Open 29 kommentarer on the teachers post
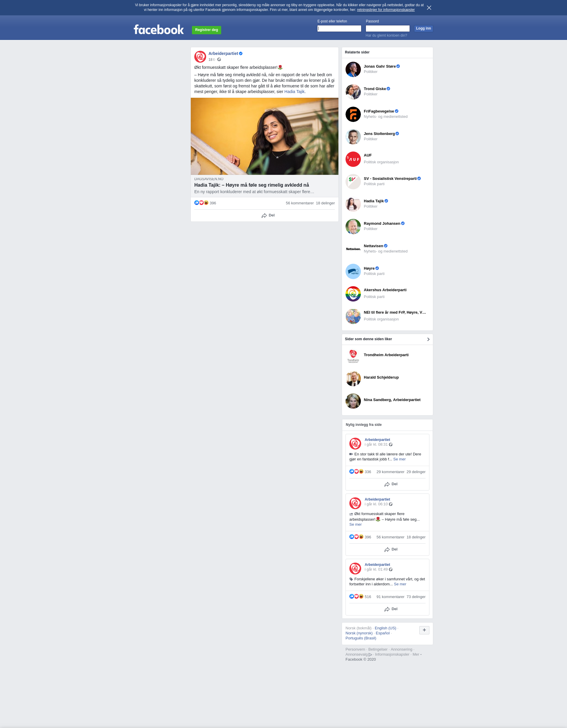 click(x=390, y=472)
